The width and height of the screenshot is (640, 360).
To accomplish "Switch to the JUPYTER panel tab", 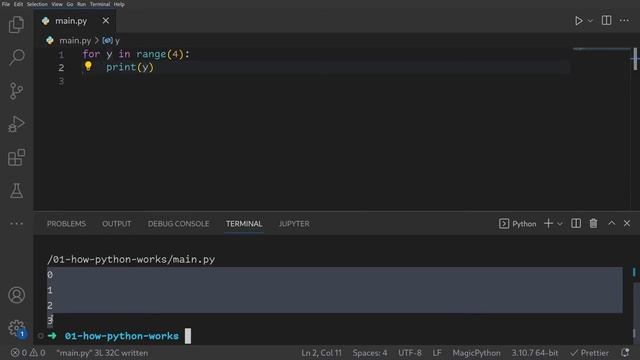I will [x=294, y=224].
